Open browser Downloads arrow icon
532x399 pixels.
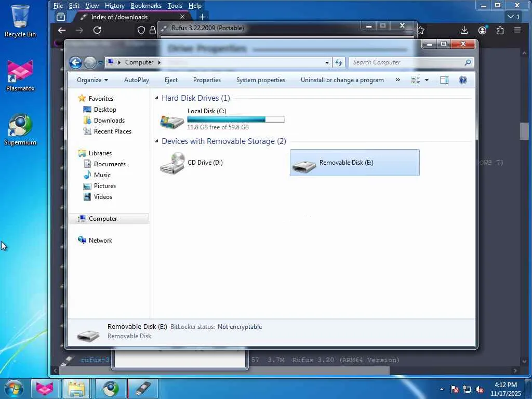click(x=464, y=30)
